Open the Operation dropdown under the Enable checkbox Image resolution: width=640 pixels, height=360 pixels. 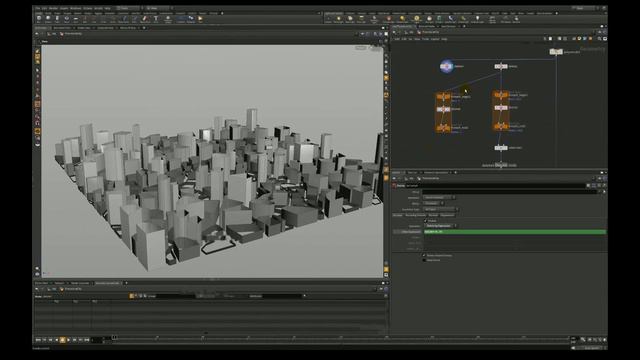(440, 226)
